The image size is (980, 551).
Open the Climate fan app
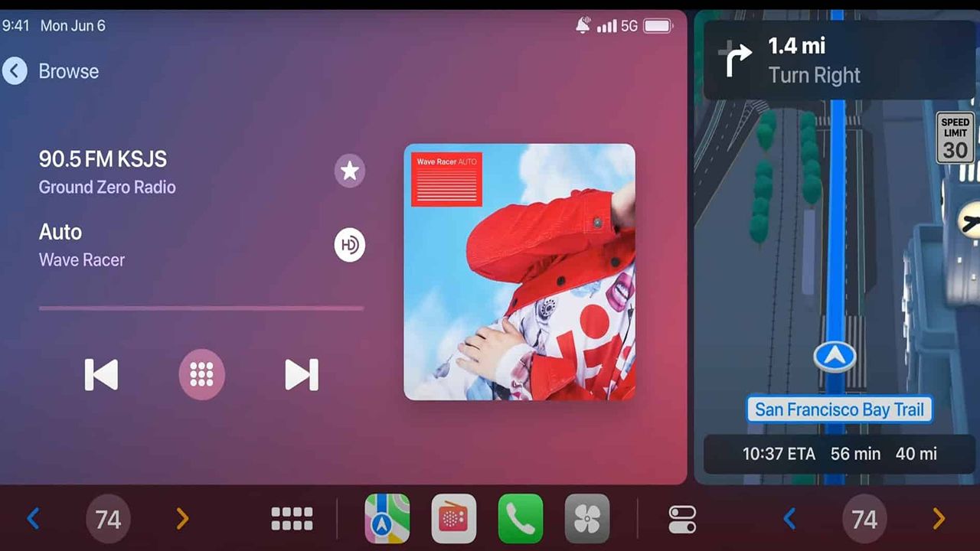pos(587,519)
